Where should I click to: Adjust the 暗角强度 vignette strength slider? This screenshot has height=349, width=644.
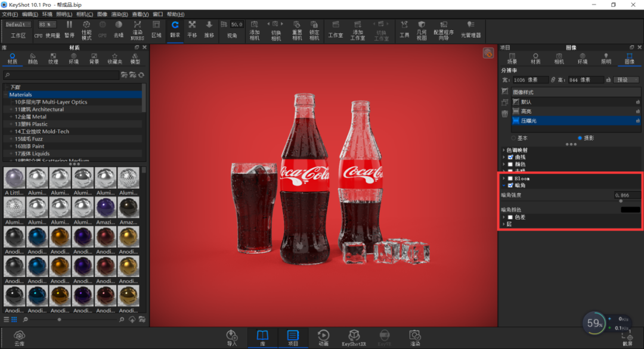[621, 201]
